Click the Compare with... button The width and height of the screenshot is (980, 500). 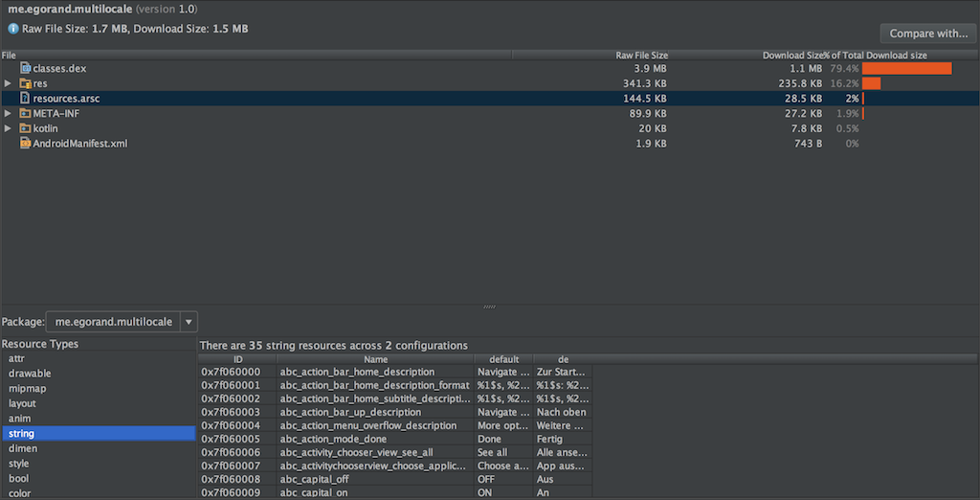click(928, 34)
